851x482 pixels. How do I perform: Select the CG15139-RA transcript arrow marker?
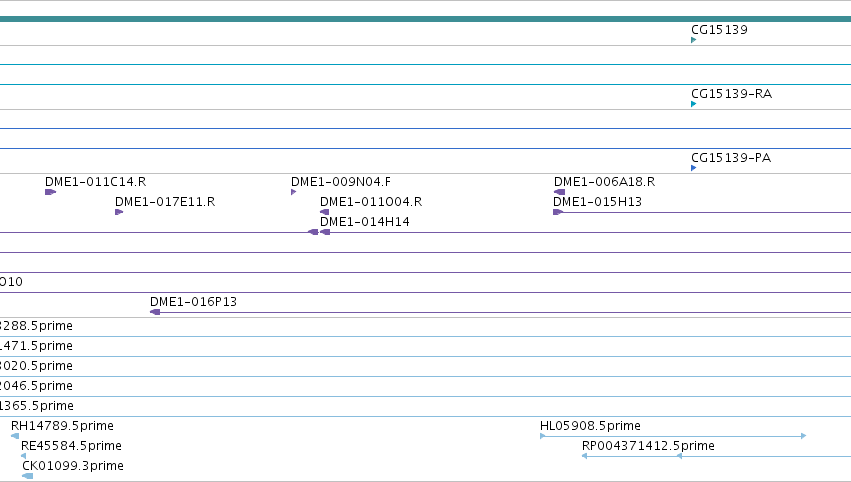[694, 104]
